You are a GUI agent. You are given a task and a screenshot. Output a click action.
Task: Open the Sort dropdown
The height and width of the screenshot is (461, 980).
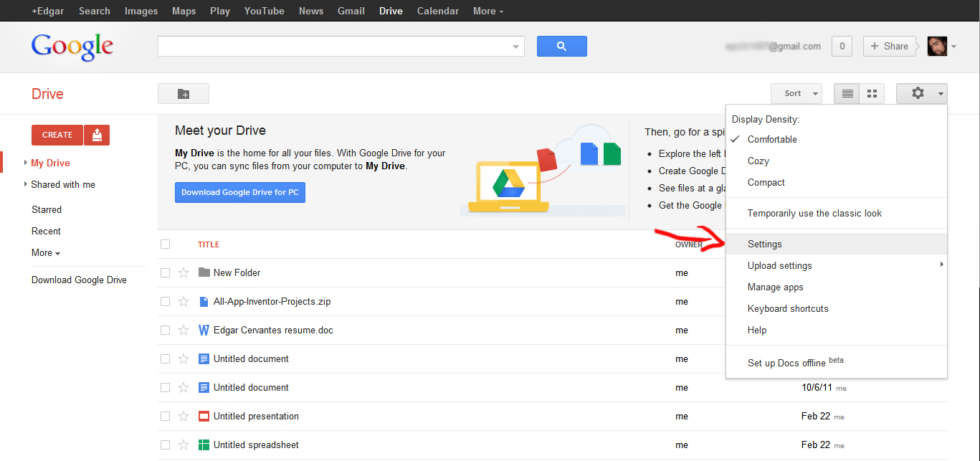[796, 93]
